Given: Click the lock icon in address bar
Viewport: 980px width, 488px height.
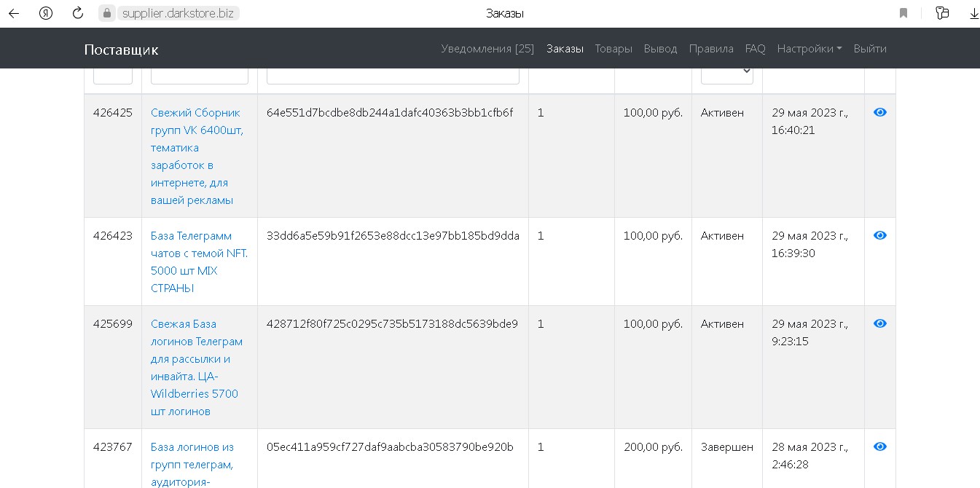Looking at the screenshot, I should coord(107,13).
